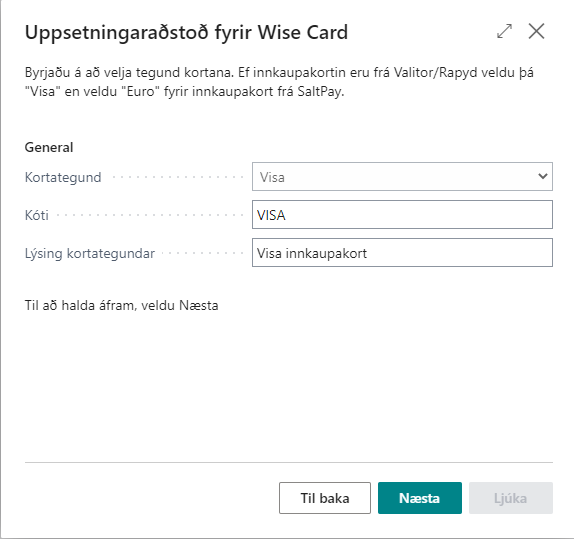Click the selected 'Visa' value in the dropdown
574x539 pixels.
tap(272, 177)
